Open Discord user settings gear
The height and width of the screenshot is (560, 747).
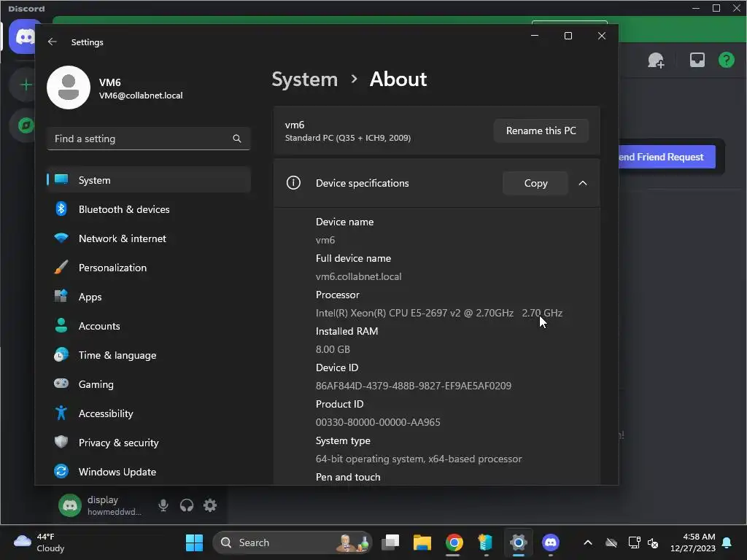pyautogui.click(x=210, y=505)
